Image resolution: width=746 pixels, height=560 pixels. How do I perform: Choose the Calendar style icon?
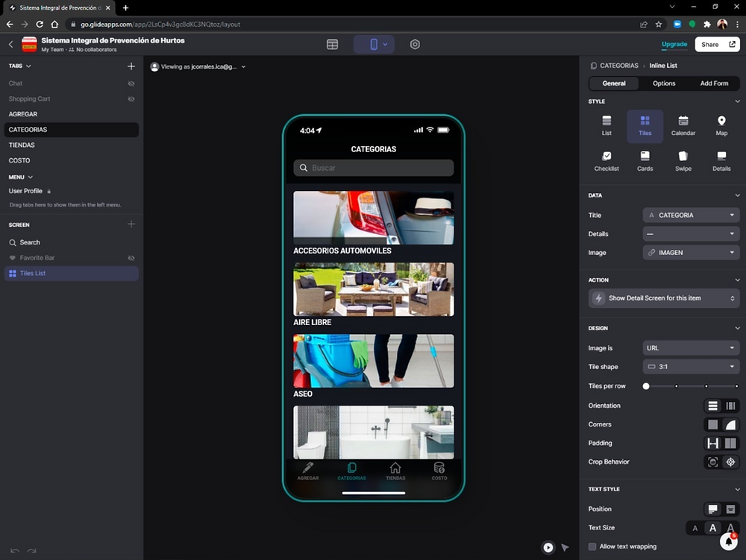[x=683, y=126]
